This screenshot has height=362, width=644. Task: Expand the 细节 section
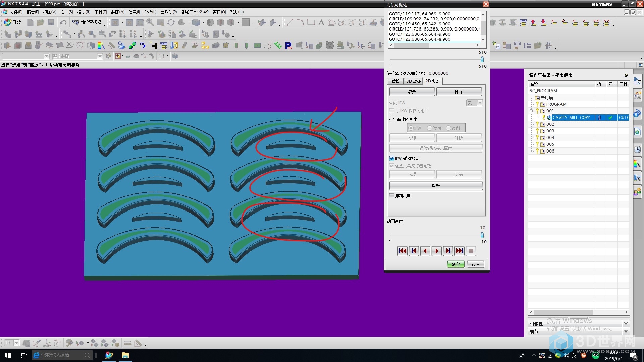[x=626, y=331]
